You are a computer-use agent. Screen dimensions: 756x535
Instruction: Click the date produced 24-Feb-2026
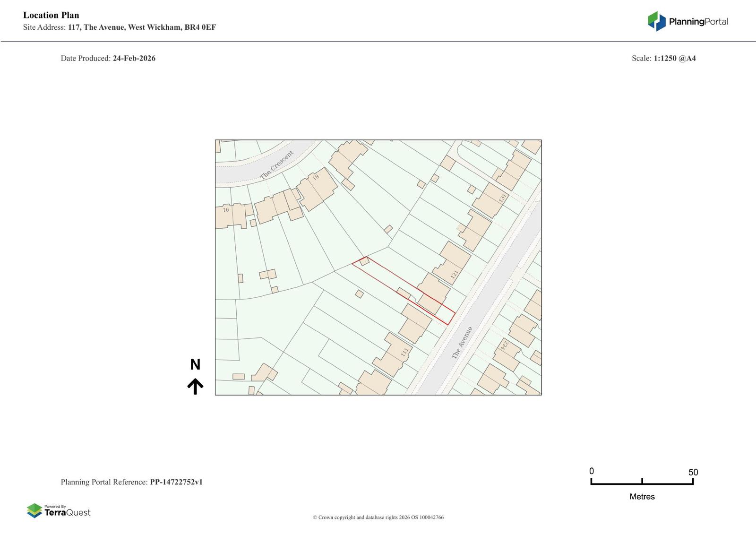(134, 59)
